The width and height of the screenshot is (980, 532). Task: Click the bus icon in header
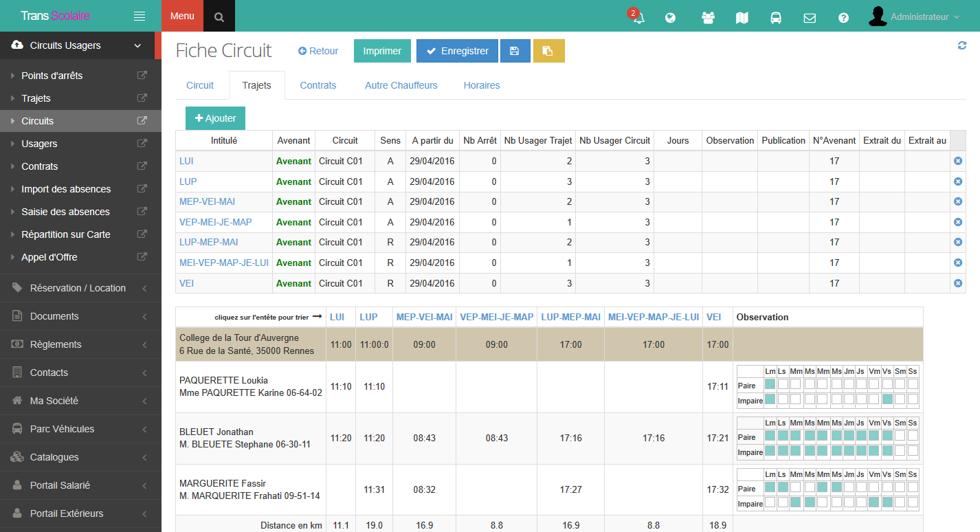[x=775, y=18]
